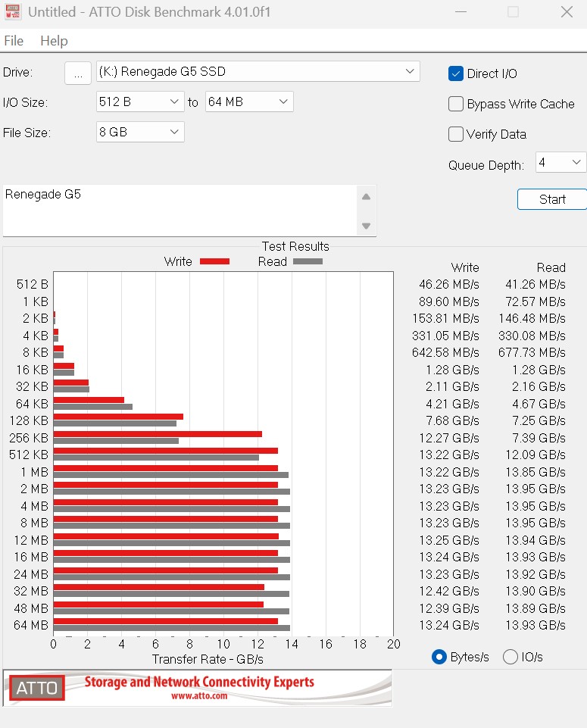Click the 256 KB row label
The image size is (587, 728).
coord(29,438)
